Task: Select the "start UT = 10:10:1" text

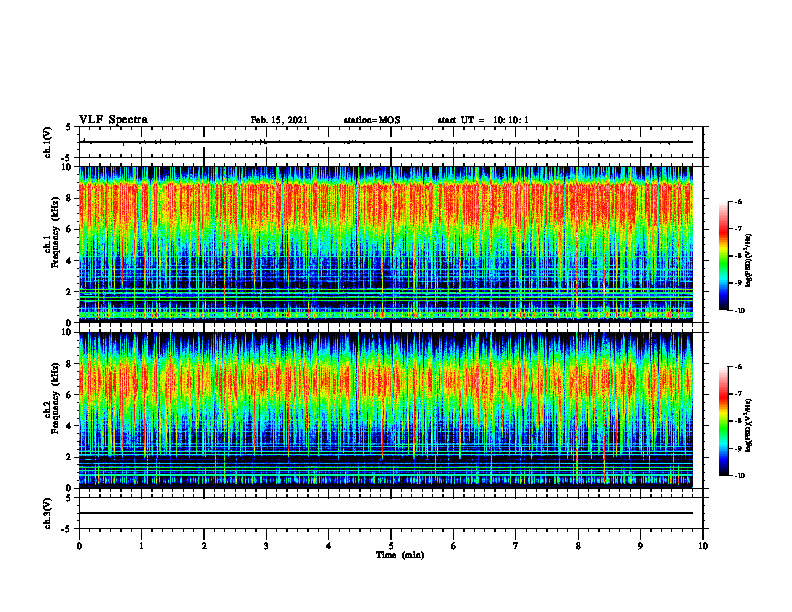Action: tap(483, 120)
